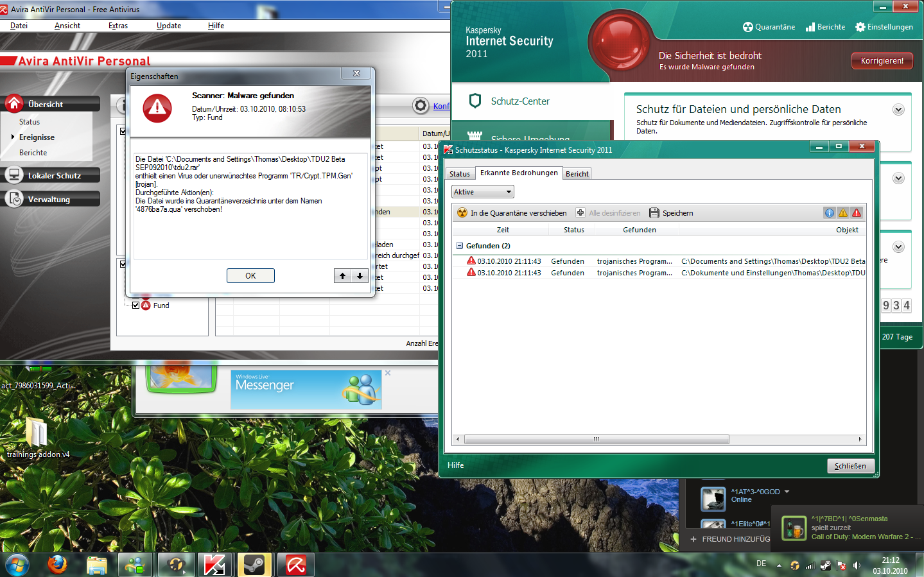
Task: Open Hilfe link in Schutzstatus window
Action: click(x=455, y=465)
